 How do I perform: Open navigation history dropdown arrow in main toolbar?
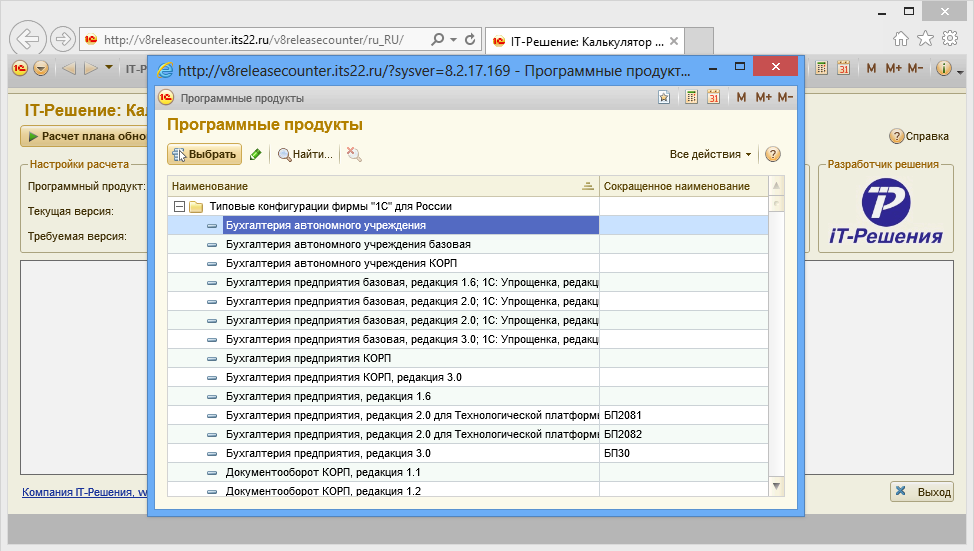(x=109, y=67)
